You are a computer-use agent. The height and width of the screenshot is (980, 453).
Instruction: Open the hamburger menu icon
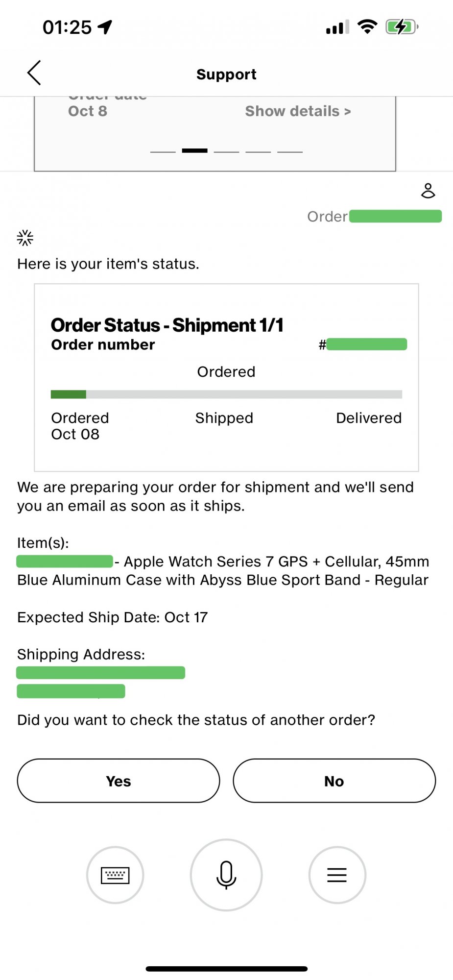pyautogui.click(x=337, y=875)
